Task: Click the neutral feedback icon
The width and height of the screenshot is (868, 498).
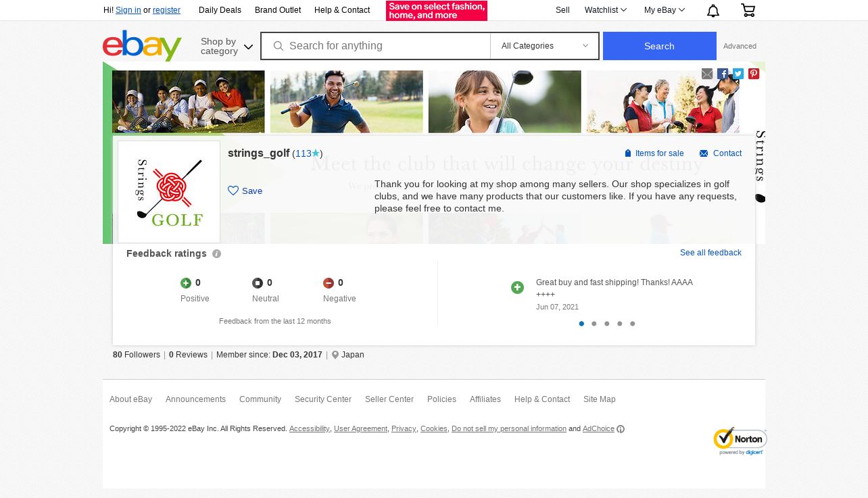Action: pyautogui.click(x=258, y=283)
